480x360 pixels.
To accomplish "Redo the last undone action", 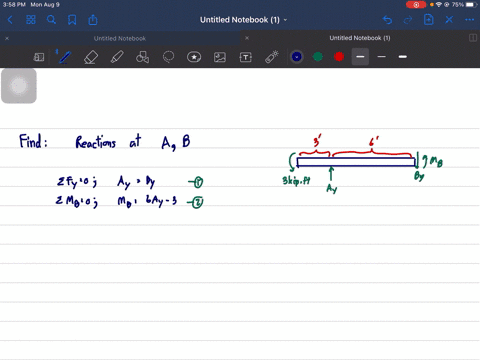I will (408, 20).
